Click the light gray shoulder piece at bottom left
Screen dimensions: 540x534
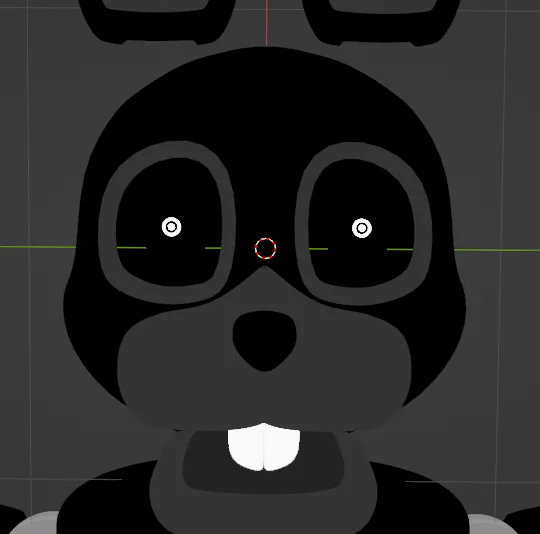tap(34, 523)
